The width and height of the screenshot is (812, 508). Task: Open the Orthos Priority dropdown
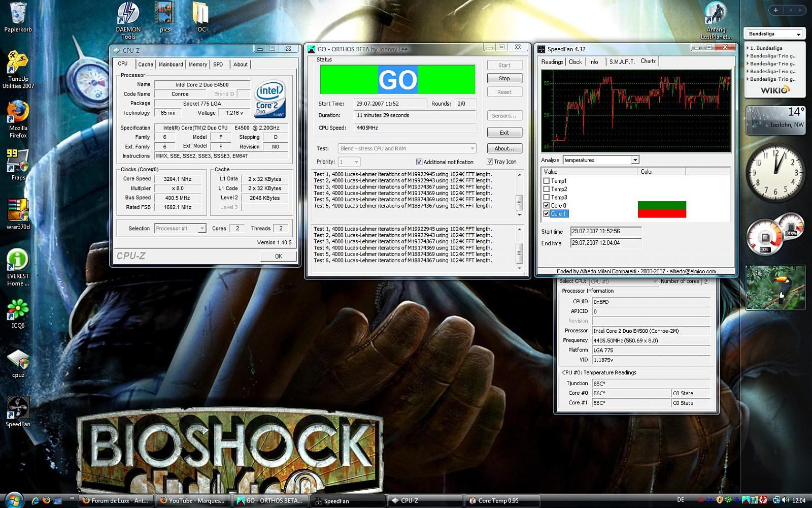click(349, 162)
